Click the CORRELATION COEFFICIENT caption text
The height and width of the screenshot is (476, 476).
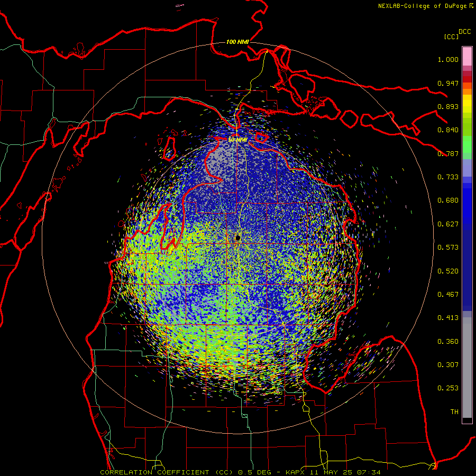tap(154, 472)
